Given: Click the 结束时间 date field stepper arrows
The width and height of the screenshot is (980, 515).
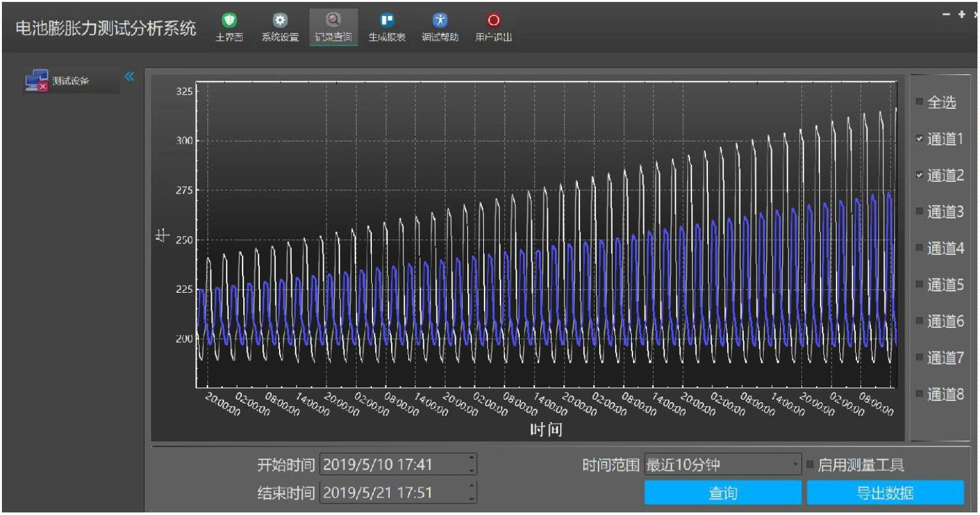Looking at the screenshot, I should point(472,493).
